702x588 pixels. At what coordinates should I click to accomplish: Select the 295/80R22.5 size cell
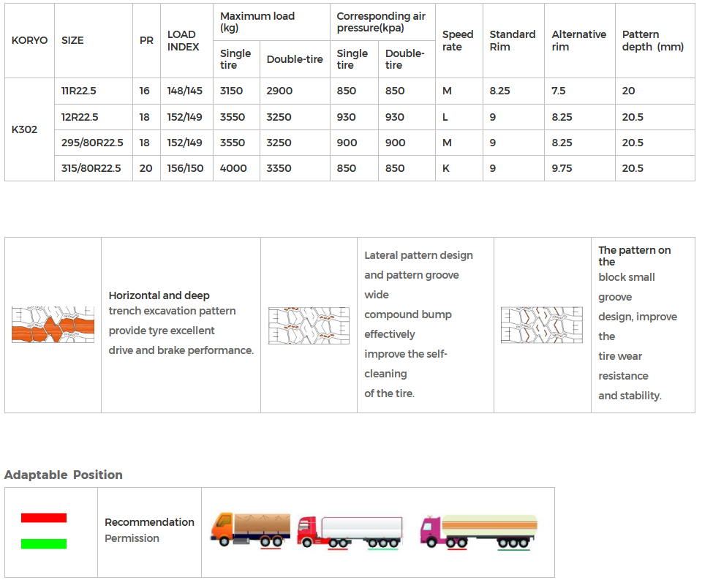[x=92, y=143]
